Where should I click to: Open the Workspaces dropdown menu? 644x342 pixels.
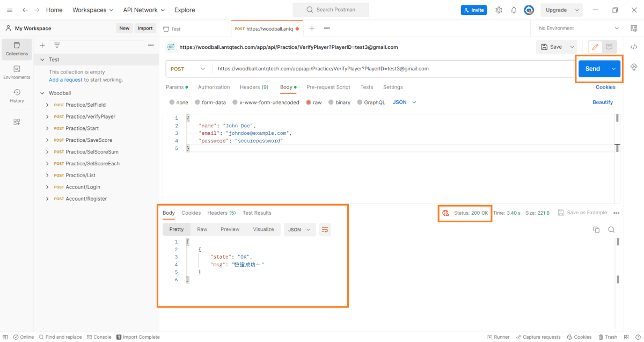[93, 10]
